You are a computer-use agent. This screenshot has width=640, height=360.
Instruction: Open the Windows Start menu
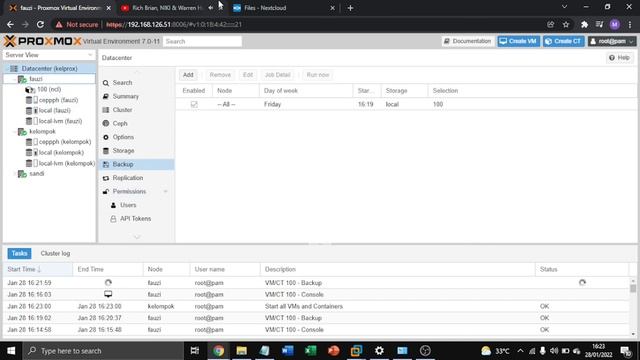(x=11, y=351)
